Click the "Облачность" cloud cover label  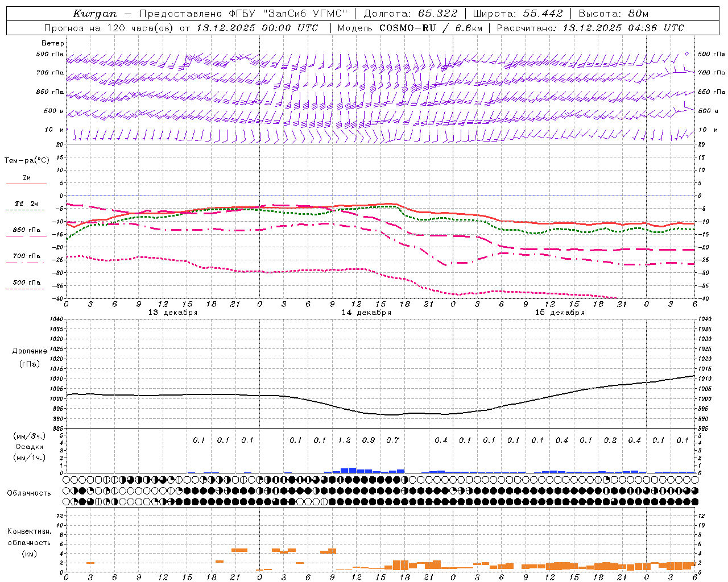pos(29,493)
